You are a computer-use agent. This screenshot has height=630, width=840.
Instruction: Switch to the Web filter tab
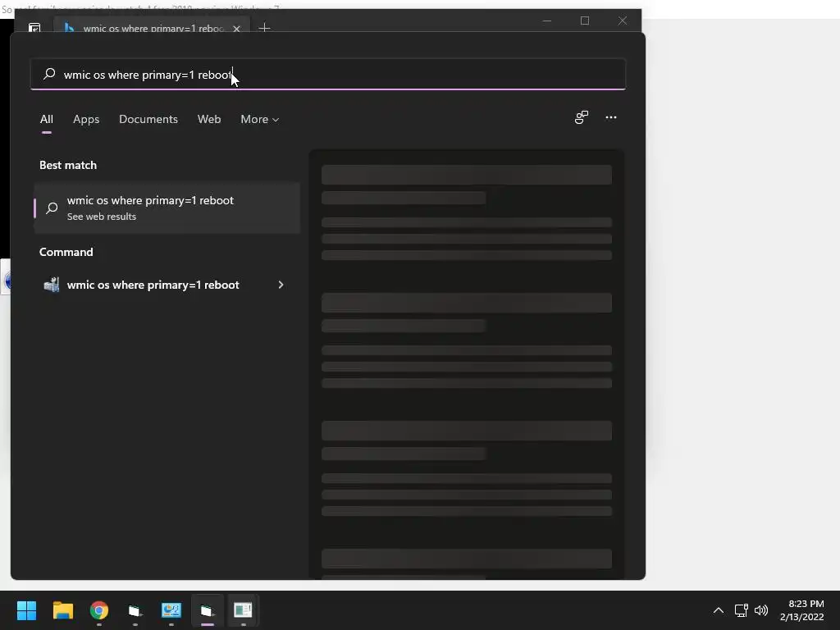click(209, 120)
